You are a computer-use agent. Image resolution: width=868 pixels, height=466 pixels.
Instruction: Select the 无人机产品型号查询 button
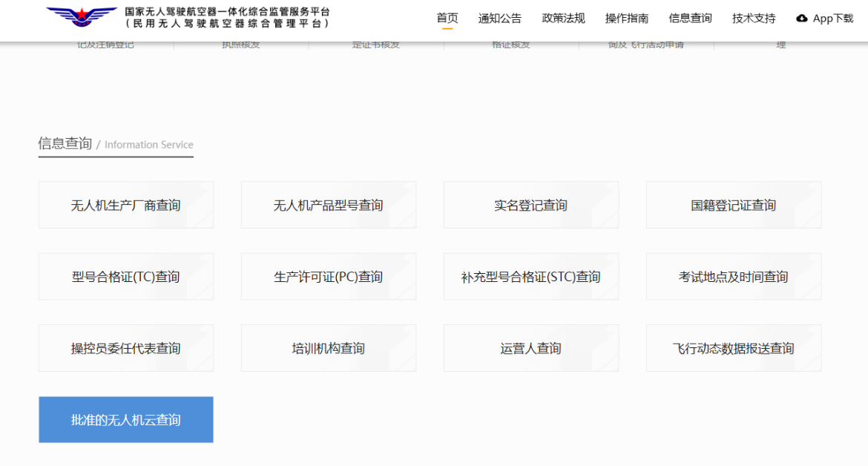[328, 205]
